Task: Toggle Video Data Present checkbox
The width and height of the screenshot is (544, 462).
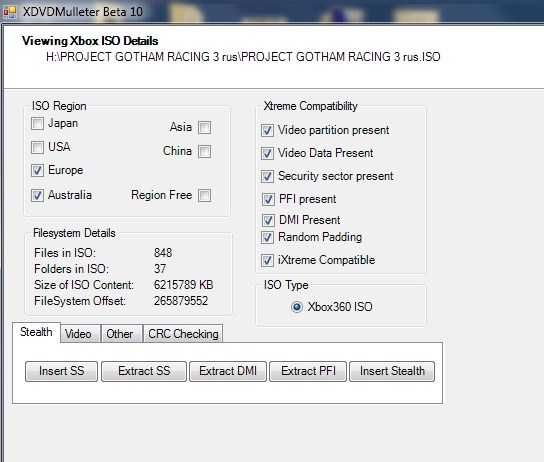Action: pos(267,153)
